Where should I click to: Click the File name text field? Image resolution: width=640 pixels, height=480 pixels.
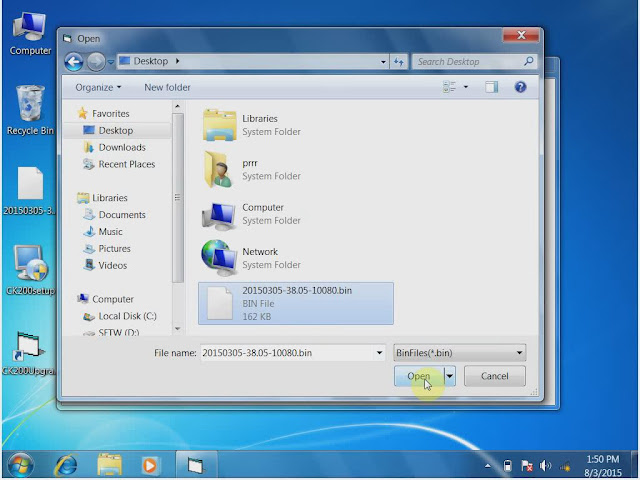click(287, 353)
